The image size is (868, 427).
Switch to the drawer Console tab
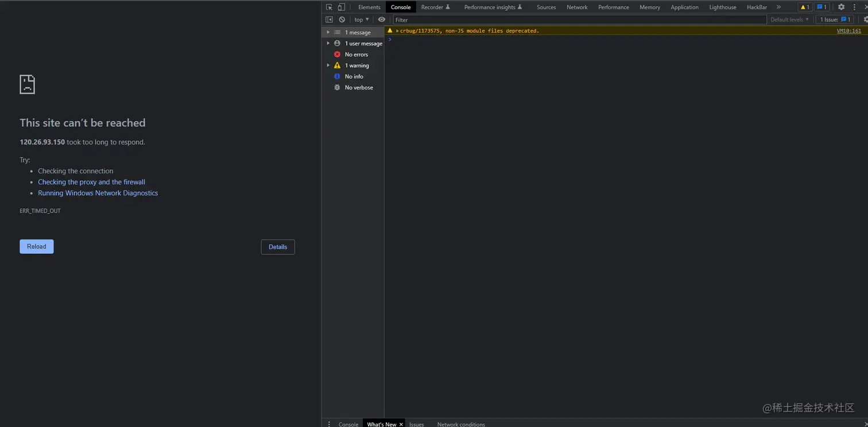348,424
